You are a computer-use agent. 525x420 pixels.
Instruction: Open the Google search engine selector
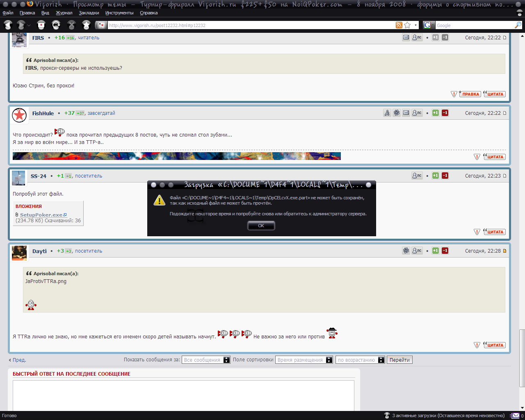pyautogui.click(x=429, y=25)
